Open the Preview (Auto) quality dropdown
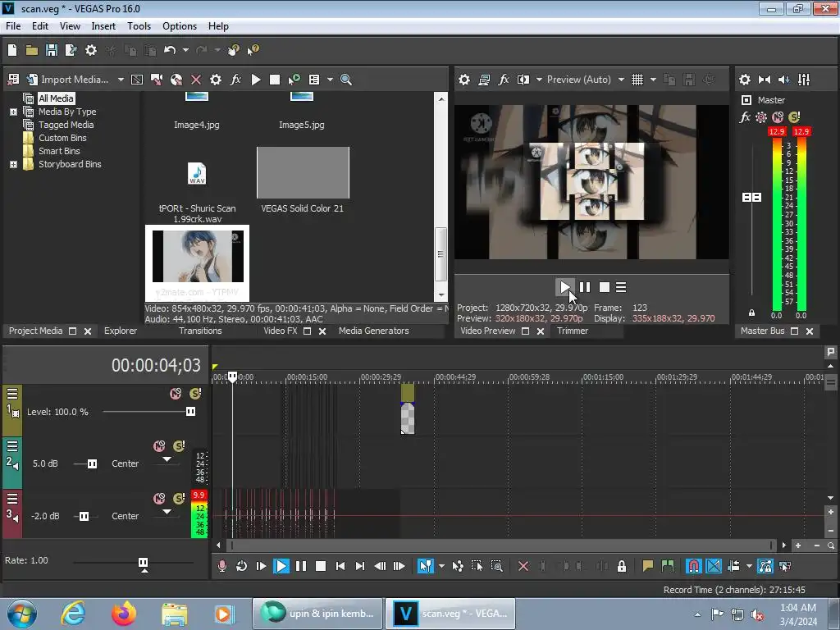The image size is (840, 630). (621, 80)
